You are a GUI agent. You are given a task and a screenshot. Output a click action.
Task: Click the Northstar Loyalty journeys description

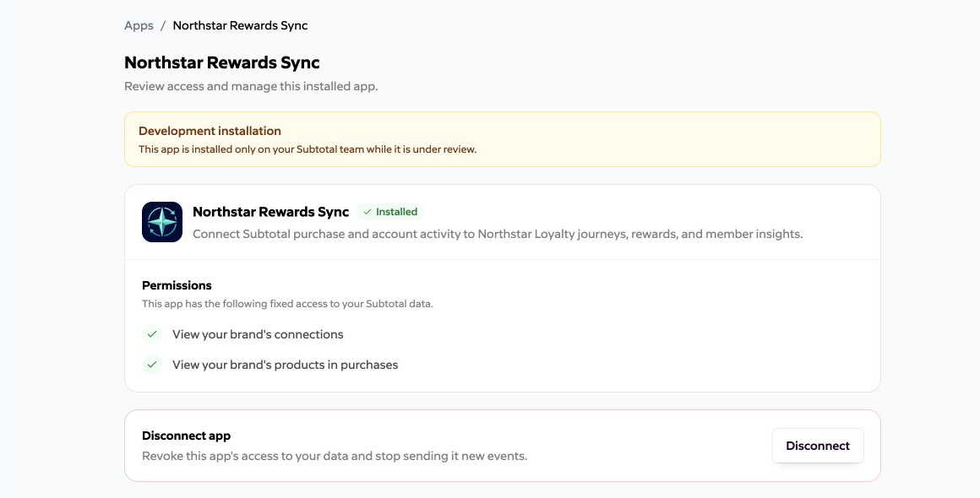[498, 234]
